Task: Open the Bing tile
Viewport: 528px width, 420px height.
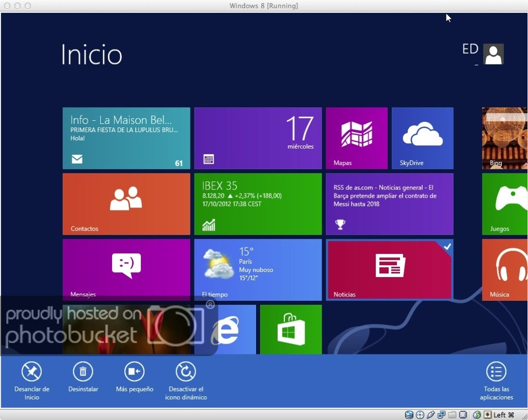Action: pos(505,138)
